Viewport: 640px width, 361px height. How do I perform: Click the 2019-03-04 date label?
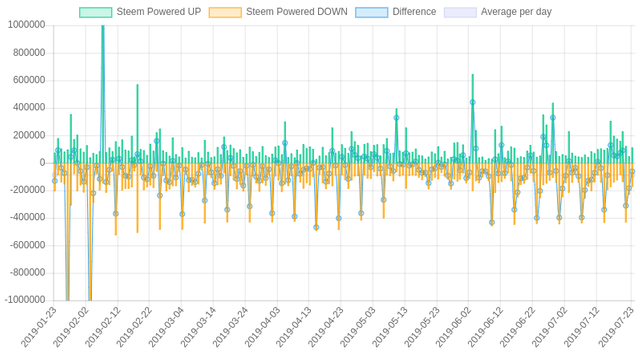[x=166, y=328]
